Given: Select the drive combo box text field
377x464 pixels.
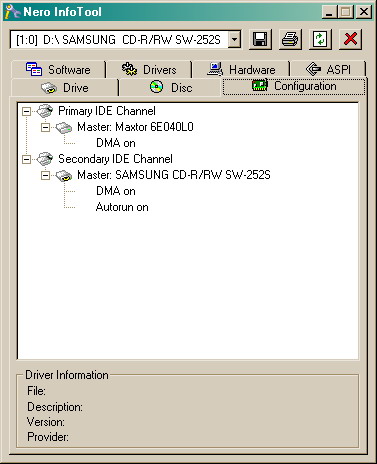Looking at the screenshot, I should coord(119,40).
